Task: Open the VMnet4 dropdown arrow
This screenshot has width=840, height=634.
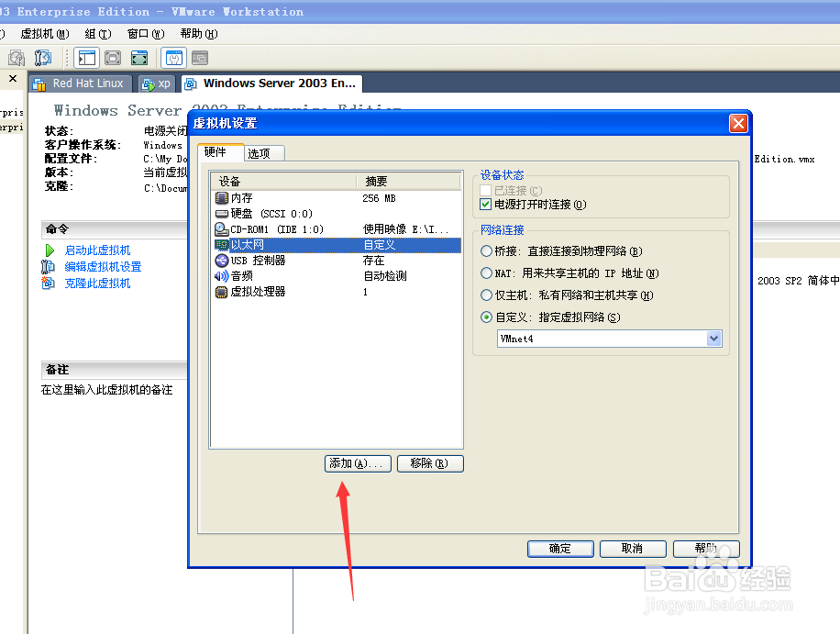Action: tap(713, 339)
